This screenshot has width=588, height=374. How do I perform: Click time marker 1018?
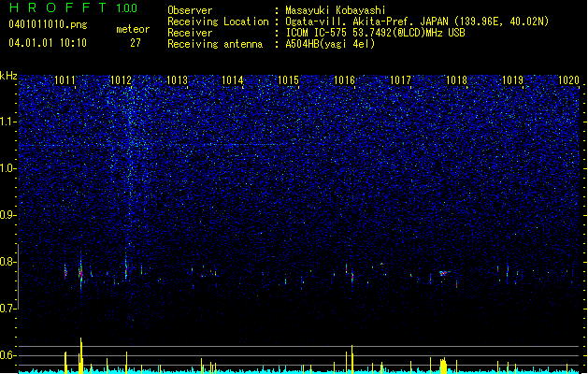[x=457, y=80]
